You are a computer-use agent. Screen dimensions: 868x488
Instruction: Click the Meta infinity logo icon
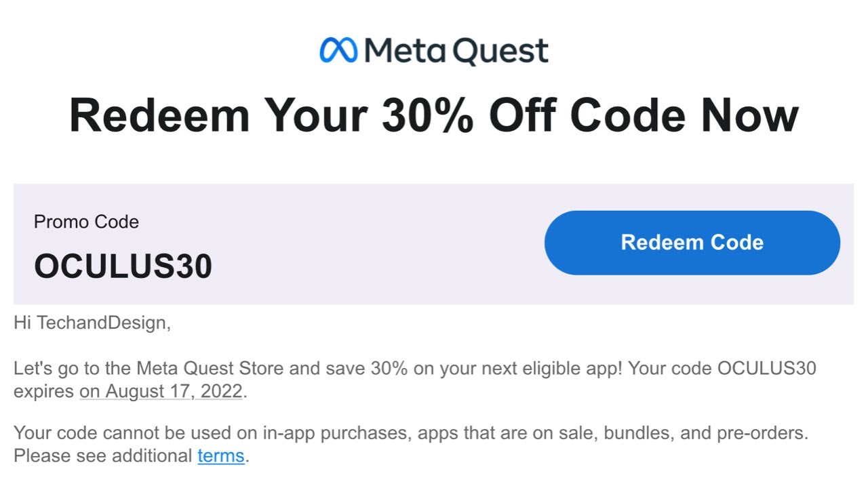[339, 49]
